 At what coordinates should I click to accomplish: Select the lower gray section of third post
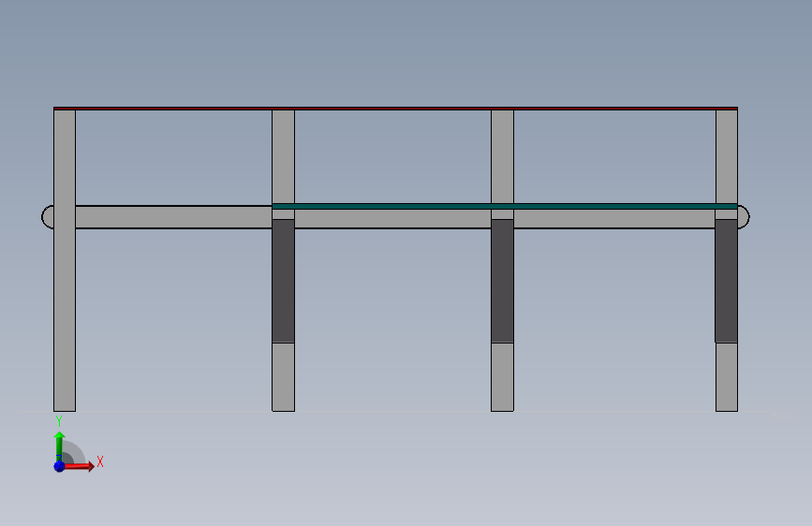pos(502,377)
